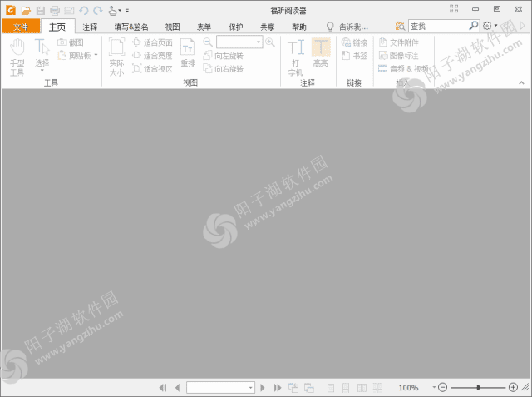Switch to the 表单 form tab
This screenshot has width=532, height=397.
point(204,27)
